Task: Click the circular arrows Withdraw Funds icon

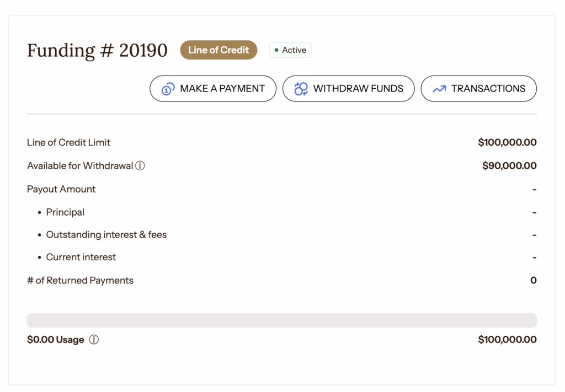Action: [301, 89]
